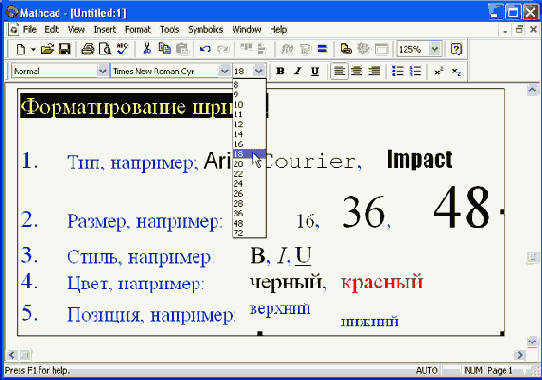
Task: Open the question-mark Help icon
Action: tap(456, 49)
